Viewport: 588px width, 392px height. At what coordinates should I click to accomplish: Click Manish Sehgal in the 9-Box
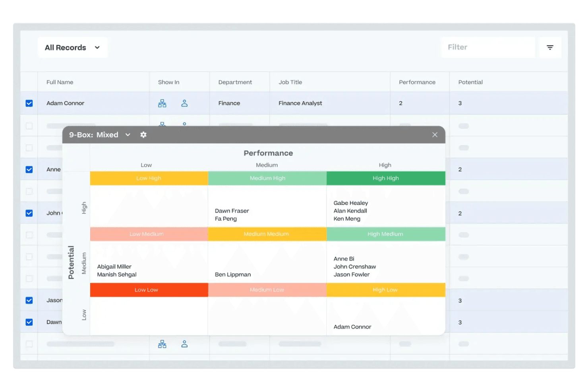click(x=117, y=274)
